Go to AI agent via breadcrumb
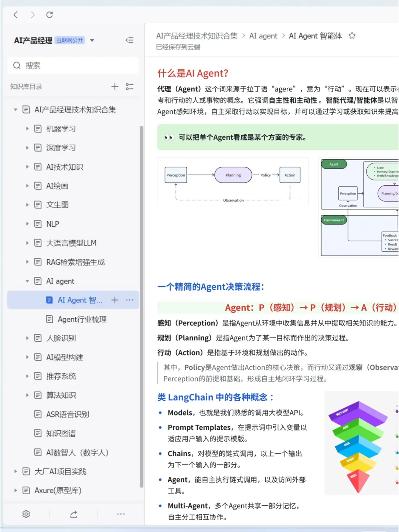Screen dimensions: 399x532 point(263,35)
